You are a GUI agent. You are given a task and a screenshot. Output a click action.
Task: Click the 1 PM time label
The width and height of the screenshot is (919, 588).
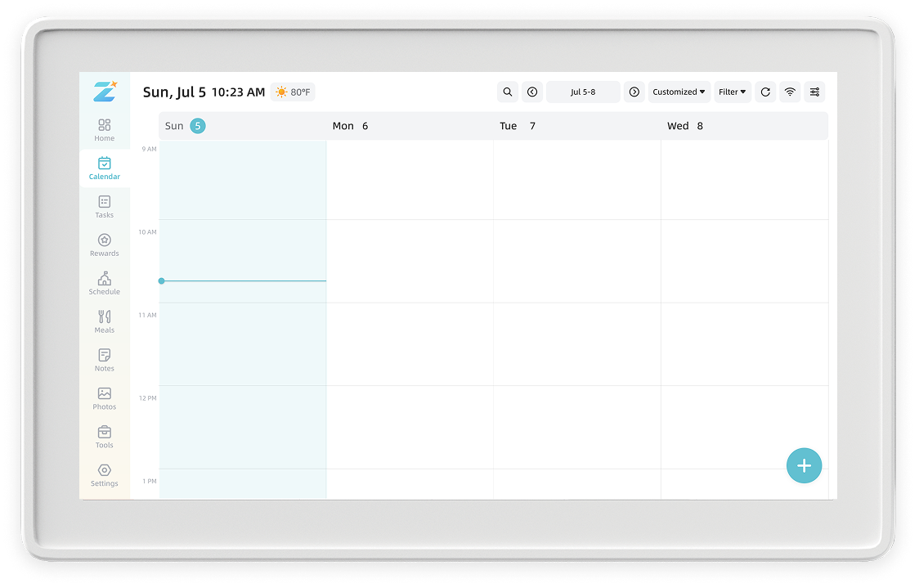pyautogui.click(x=150, y=482)
